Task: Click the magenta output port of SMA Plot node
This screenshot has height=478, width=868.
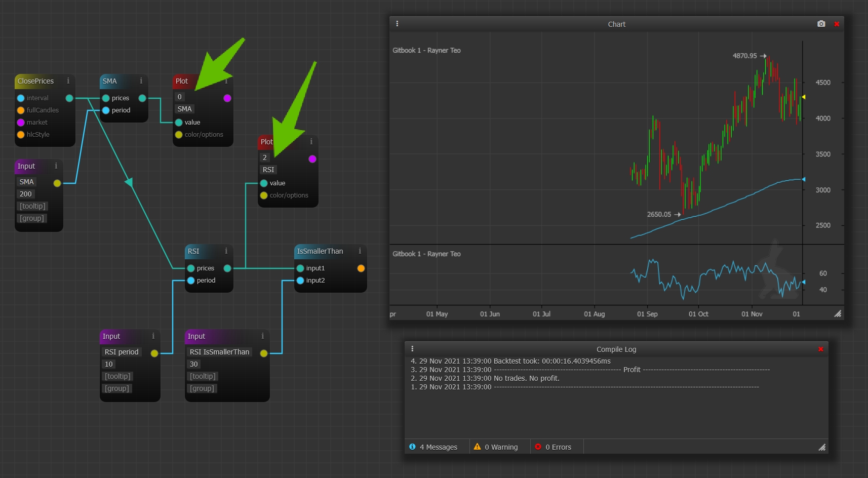Action: click(x=227, y=98)
